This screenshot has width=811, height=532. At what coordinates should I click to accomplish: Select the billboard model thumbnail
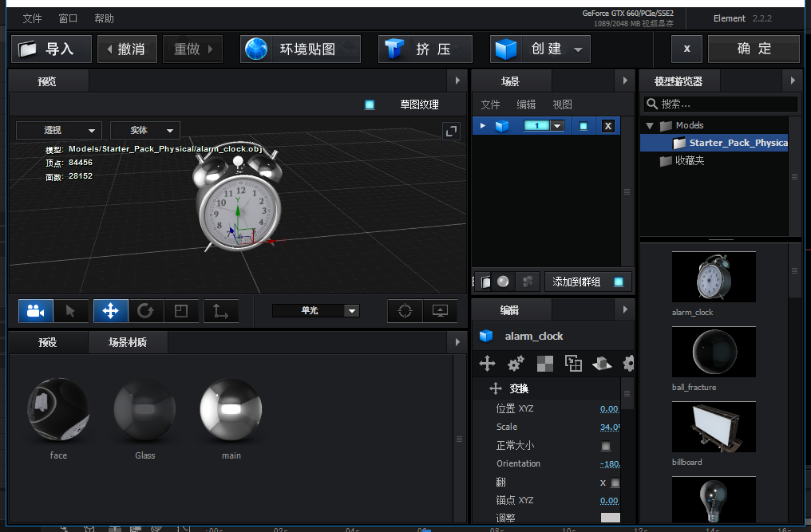(714, 427)
